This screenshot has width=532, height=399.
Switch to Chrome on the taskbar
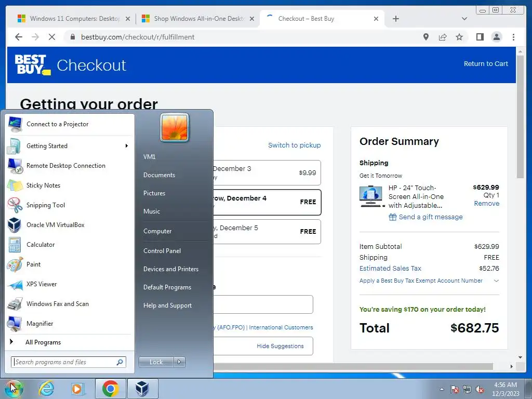pos(110,389)
